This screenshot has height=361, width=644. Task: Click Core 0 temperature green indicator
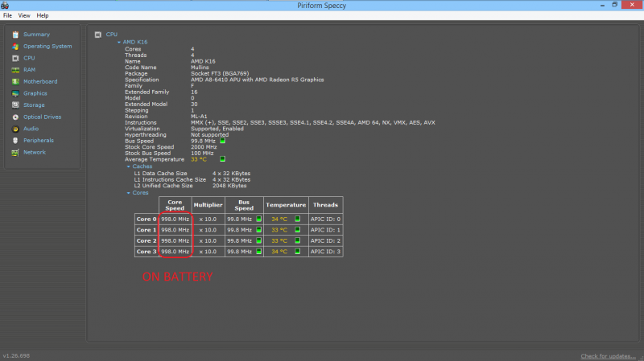(x=297, y=219)
